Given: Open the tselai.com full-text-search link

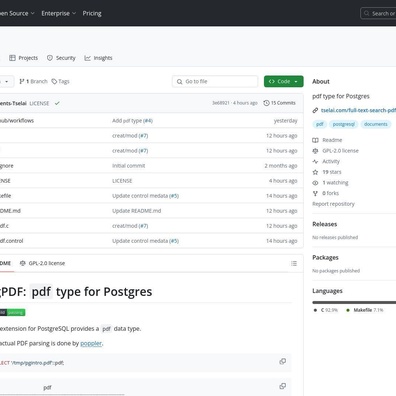Looking at the screenshot, I should 358,110.
